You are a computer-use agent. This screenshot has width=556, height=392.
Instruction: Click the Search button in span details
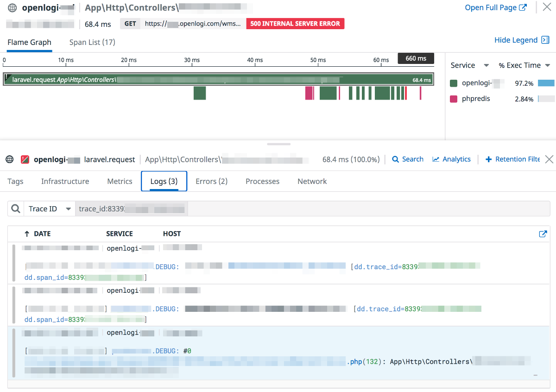[x=408, y=159]
